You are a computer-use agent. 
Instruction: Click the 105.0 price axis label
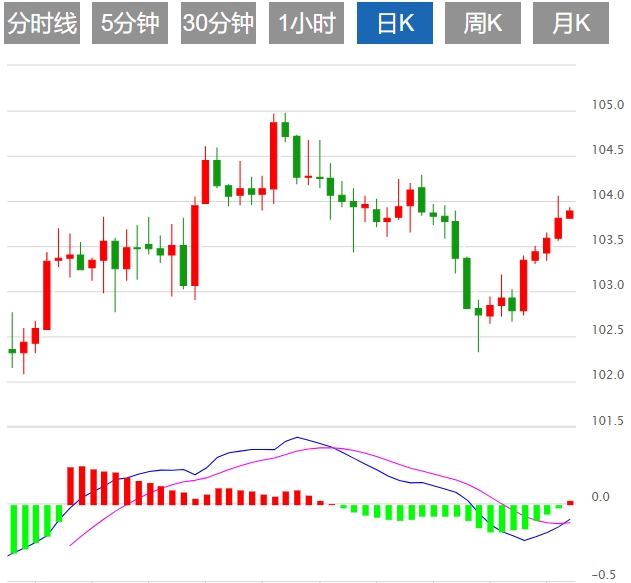608,105
